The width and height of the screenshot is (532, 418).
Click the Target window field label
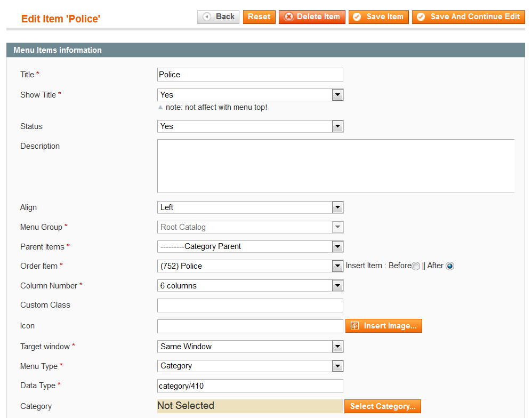coord(45,347)
